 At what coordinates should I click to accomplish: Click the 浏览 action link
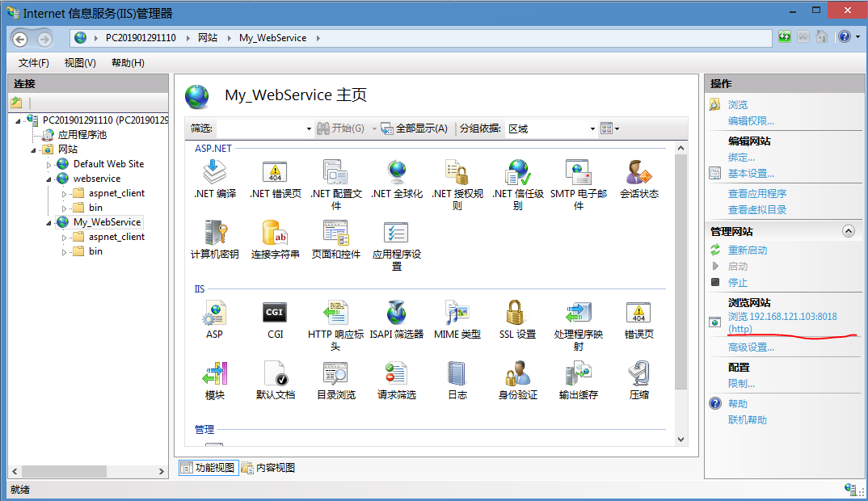click(x=737, y=104)
